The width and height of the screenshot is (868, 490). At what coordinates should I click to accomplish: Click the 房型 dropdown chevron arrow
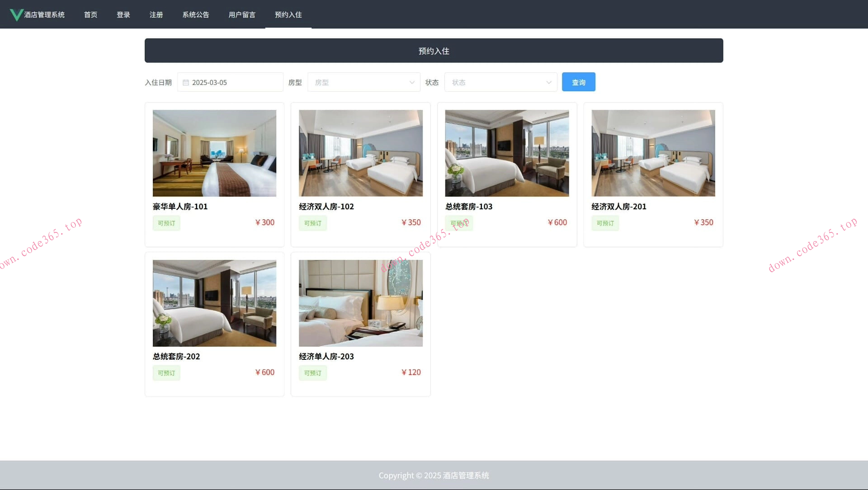click(412, 82)
